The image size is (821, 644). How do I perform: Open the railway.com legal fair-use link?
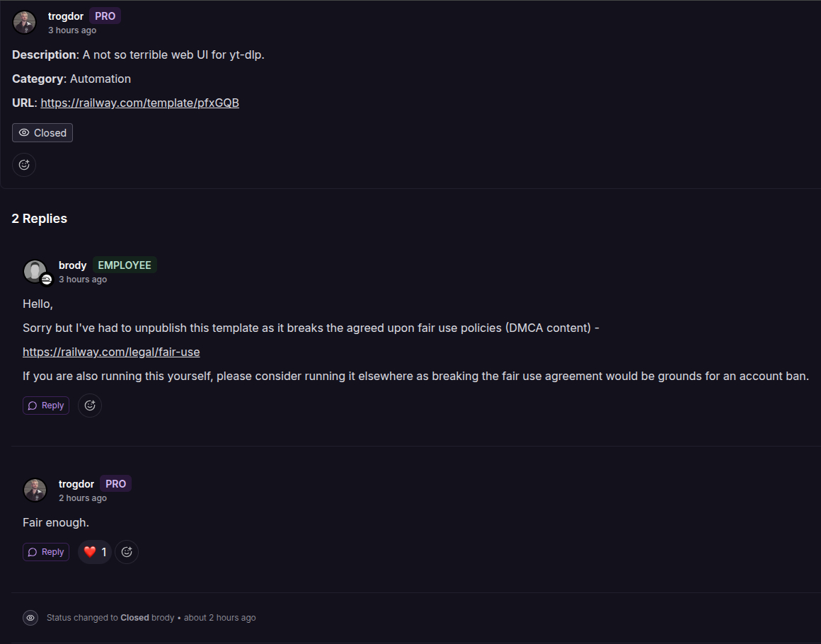pyautogui.click(x=111, y=352)
